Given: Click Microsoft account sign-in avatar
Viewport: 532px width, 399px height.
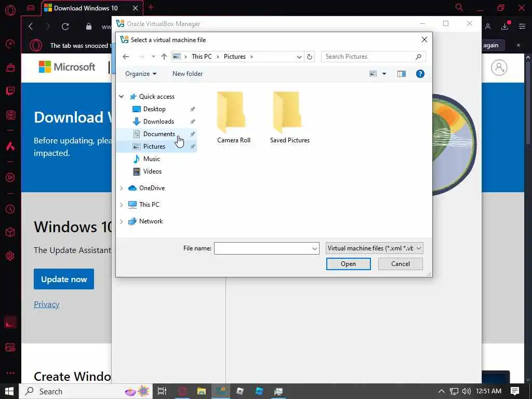Looking at the screenshot, I should click(499, 68).
